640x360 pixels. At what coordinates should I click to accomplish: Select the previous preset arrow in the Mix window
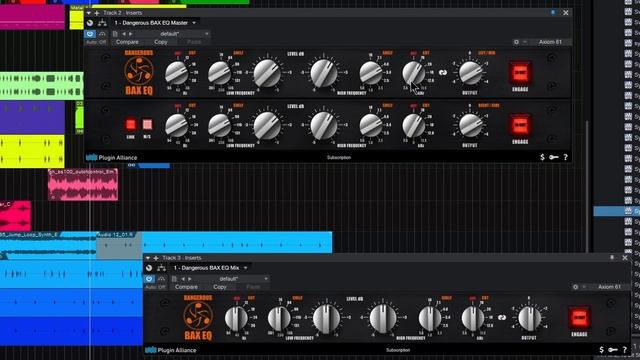[x=183, y=279]
